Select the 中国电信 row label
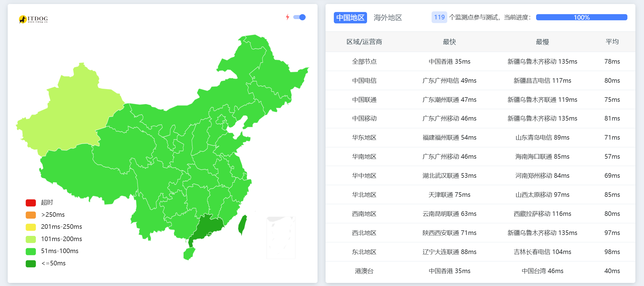Image resolution: width=644 pixels, height=286 pixels. coord(364,81)
